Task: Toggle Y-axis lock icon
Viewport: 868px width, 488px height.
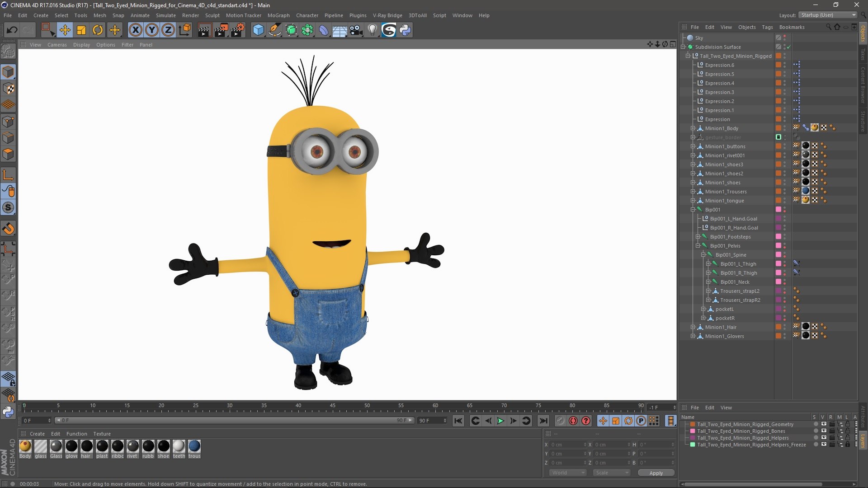Action: 152,30
